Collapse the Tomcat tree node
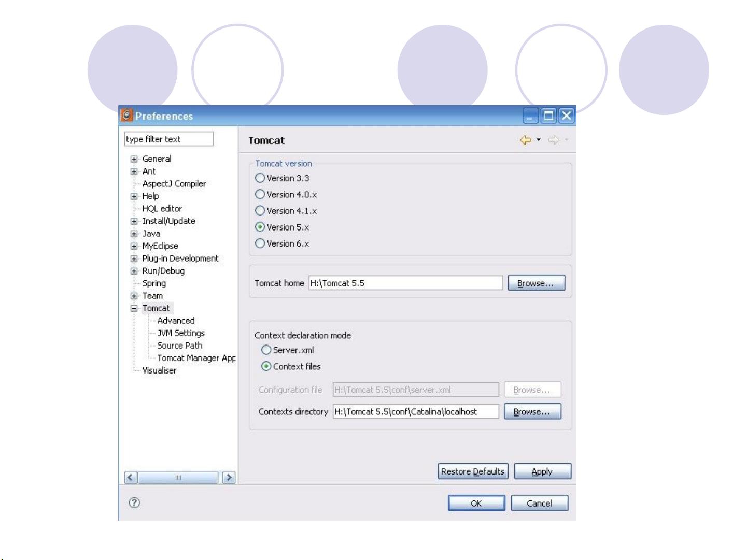Image resolution: width=747 pixels, height=560 pixels. point(134,308)
